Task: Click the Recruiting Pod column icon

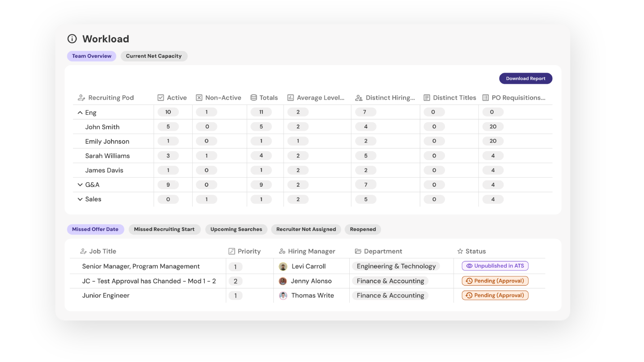Action: coord(81,98)
